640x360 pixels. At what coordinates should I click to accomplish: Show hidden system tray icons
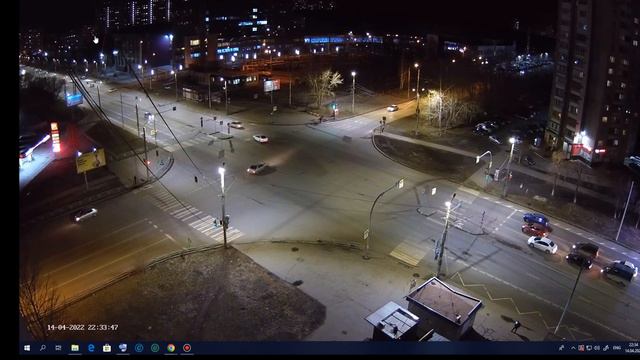[x=573, y=348]
